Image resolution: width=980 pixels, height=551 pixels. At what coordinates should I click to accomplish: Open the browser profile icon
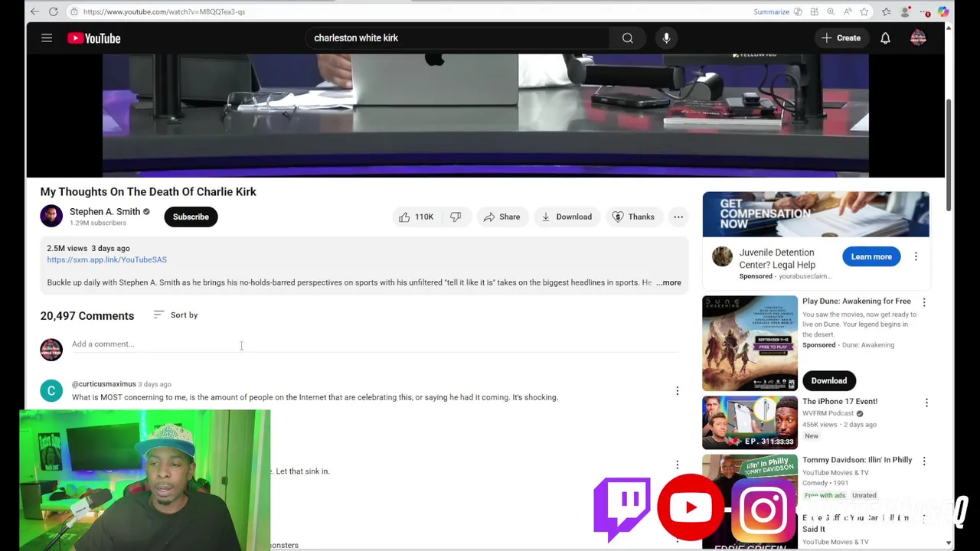pyautogui.click(x=905, y=11)
